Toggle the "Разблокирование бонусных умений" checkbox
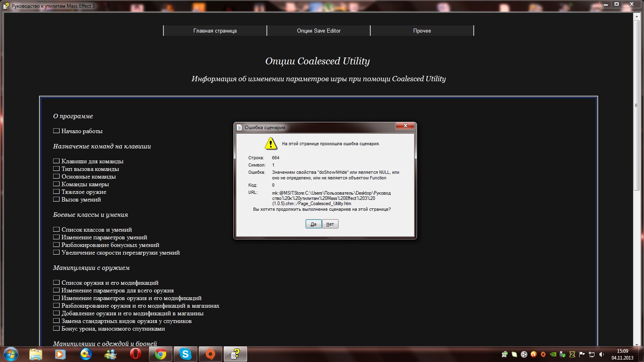This screenshot has width=644, height=362. (56, 245)
